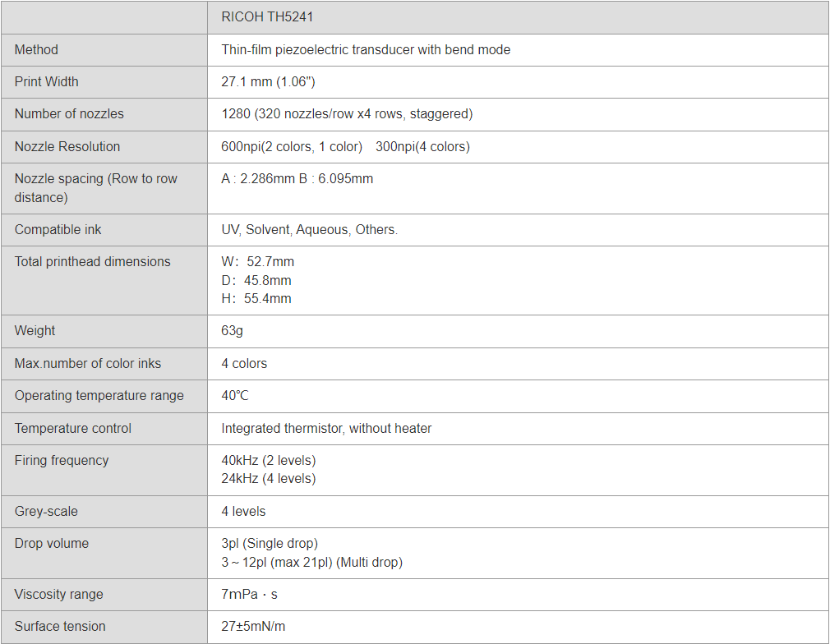Click the Weight value 63g
Image resolution: width=830 pixels, height=644 pixels.
point(232,331)
